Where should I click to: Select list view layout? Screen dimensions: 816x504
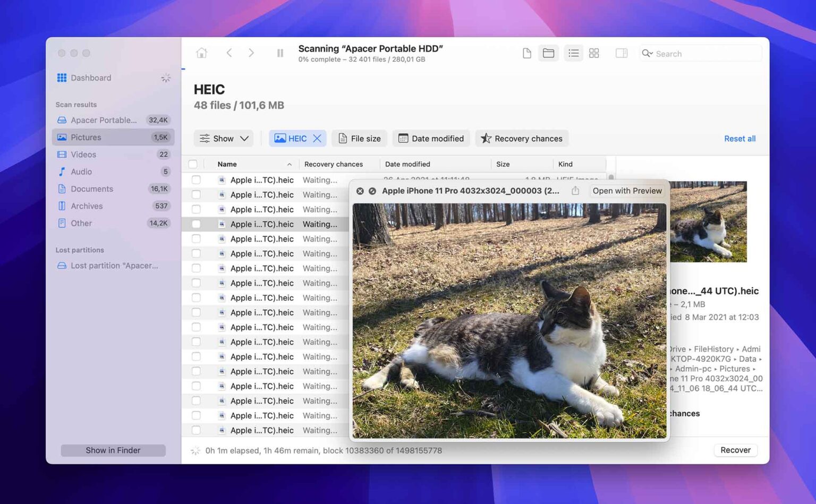[573, 53]
